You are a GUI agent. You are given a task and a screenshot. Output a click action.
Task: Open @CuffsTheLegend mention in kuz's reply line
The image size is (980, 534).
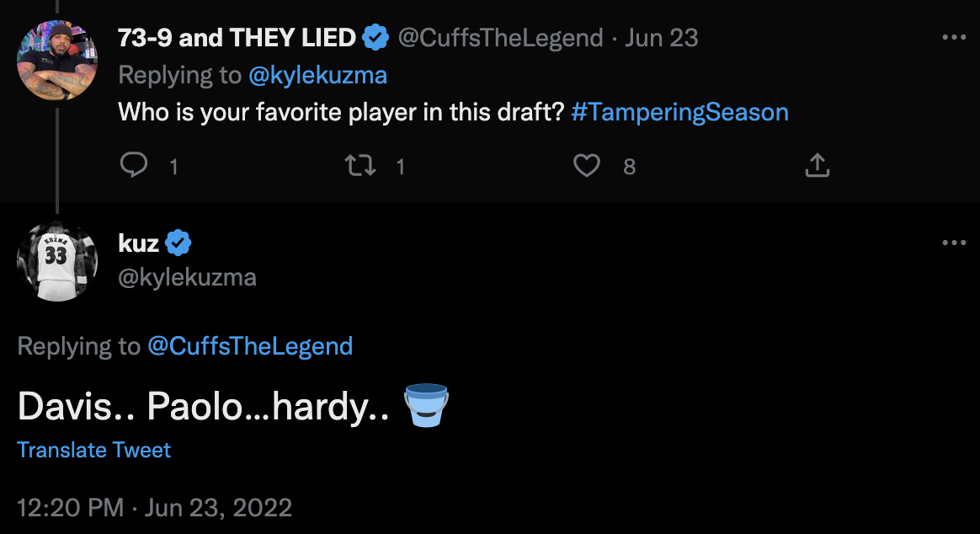(x=249, y=346)
